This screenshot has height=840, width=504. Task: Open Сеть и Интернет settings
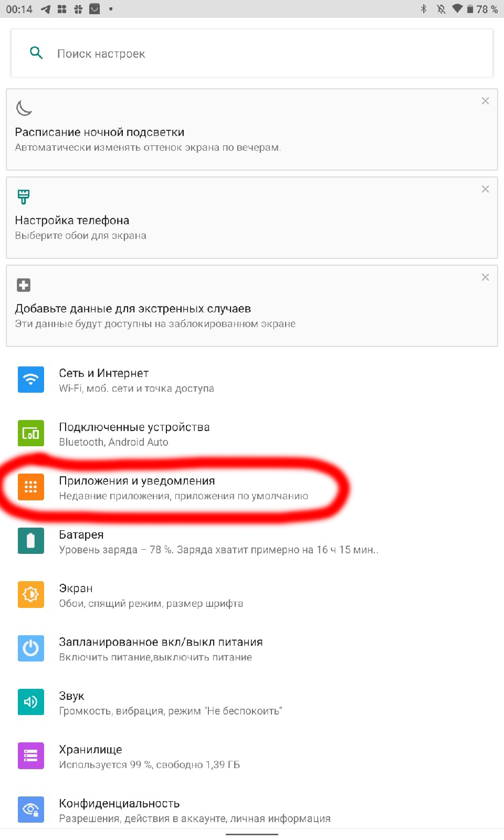(252, 380)
